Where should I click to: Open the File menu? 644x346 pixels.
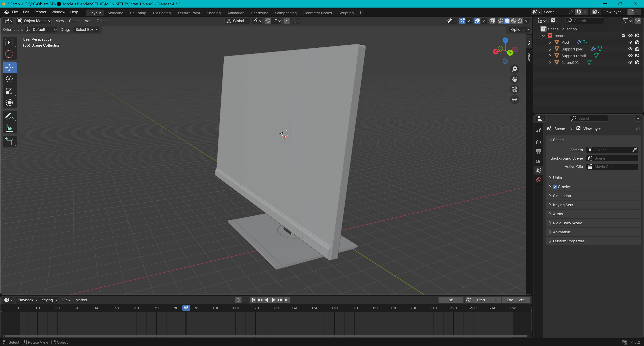click(x=15, y=12)
